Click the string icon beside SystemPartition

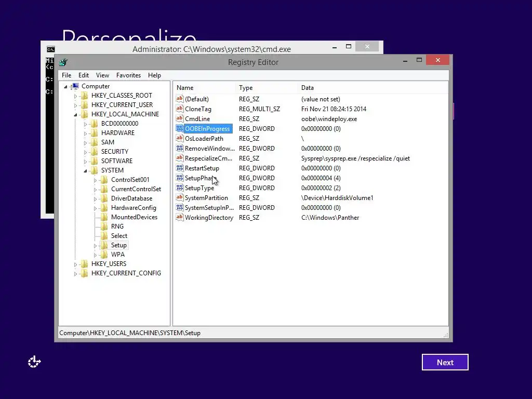179,197
